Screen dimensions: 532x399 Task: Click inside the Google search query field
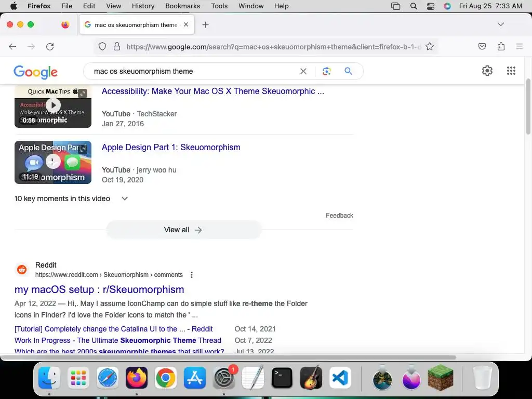(193, 71)
